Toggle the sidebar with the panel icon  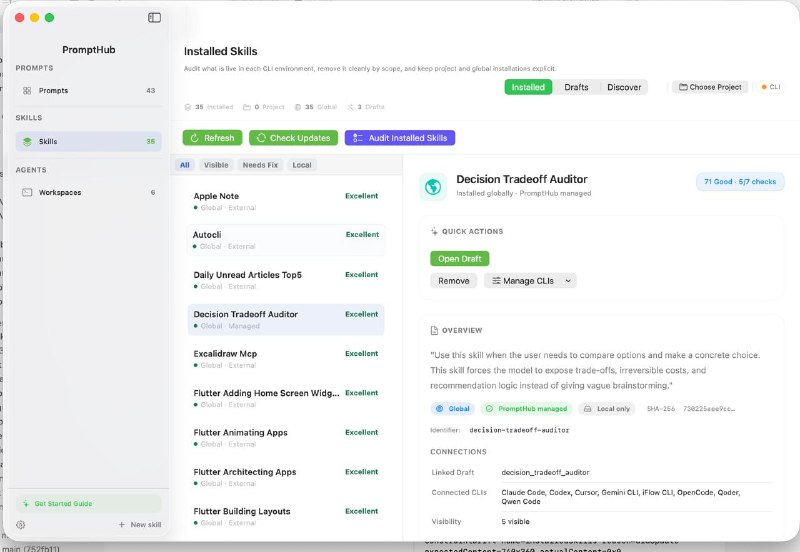point(154,18)
